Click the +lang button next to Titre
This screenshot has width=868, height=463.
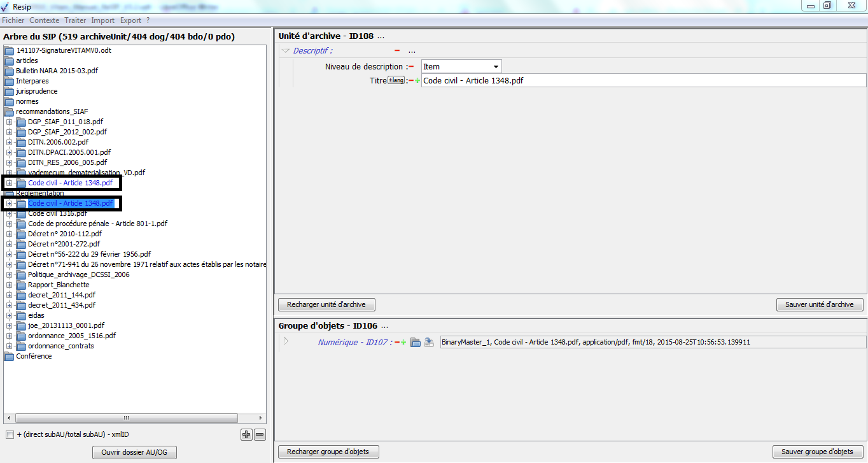(x=396, y=80)
